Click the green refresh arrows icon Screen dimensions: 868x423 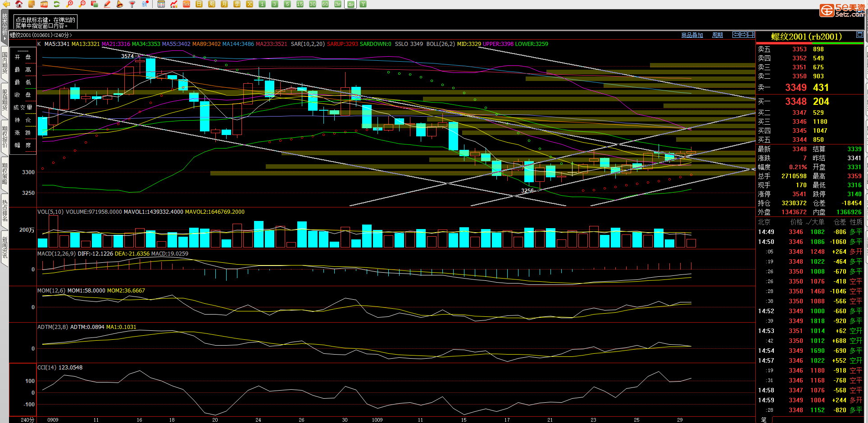click(57, 4)
